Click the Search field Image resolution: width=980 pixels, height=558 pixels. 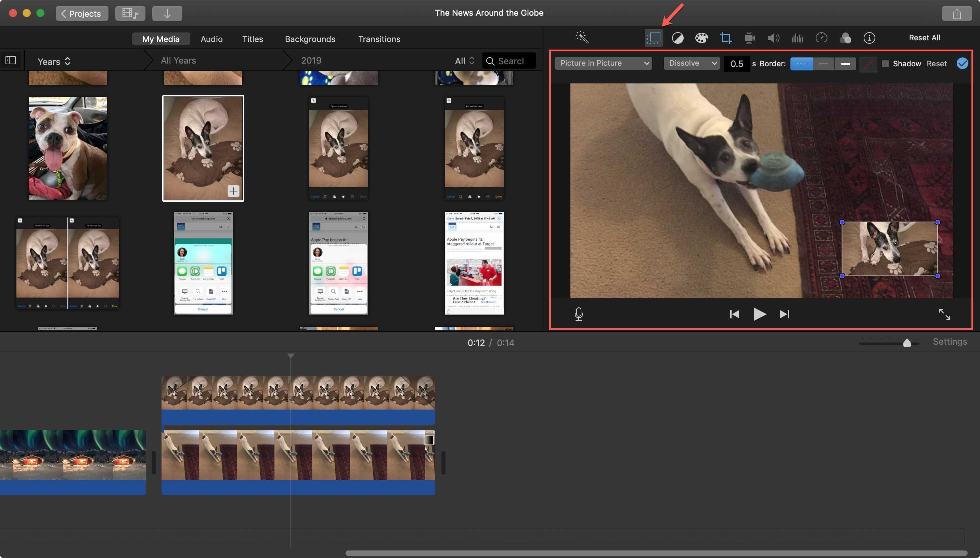click(509, 61)
